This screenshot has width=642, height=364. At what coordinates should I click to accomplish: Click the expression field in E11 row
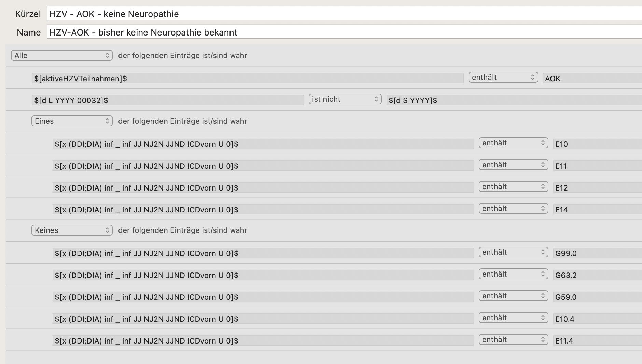pyautogui.click(x=263, y=166)
